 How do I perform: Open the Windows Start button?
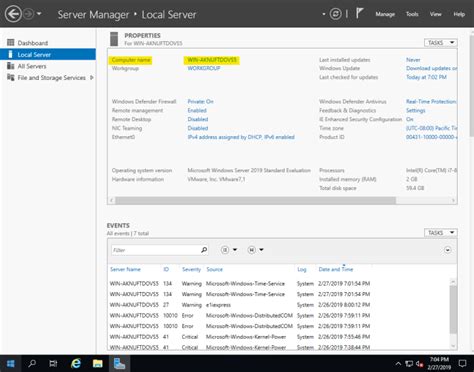[11, 363]
